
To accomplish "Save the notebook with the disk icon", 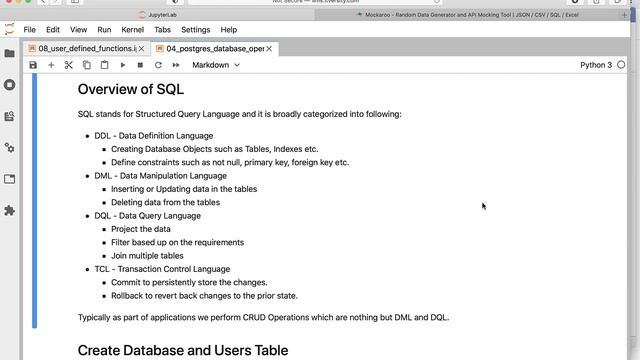I will [33, 65].
